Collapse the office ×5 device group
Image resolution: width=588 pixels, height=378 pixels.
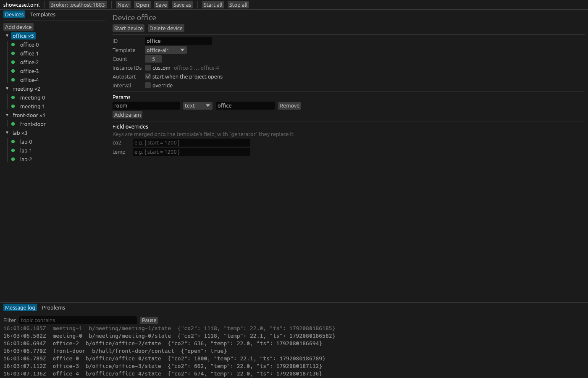tap(7, 36)
